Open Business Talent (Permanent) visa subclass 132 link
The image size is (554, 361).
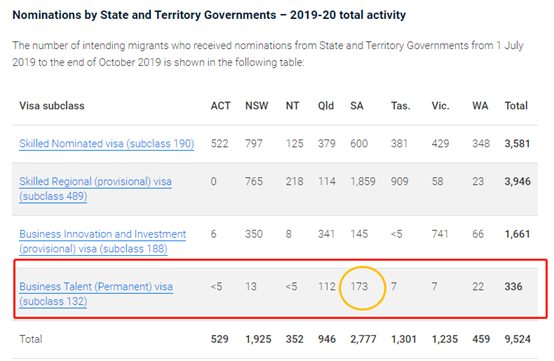pyautogui.click(x=96, y=294)
